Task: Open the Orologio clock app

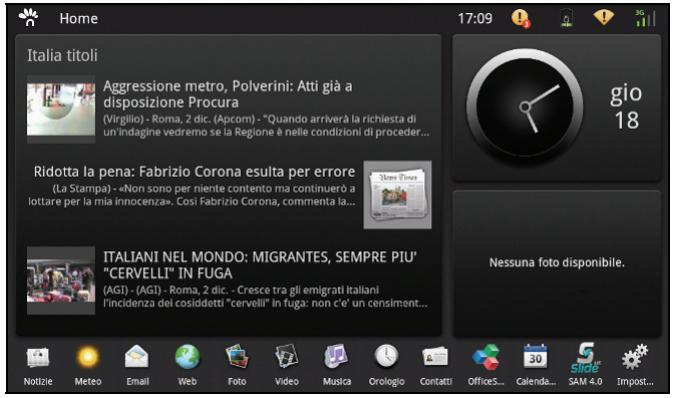Action: pos(386,365)
